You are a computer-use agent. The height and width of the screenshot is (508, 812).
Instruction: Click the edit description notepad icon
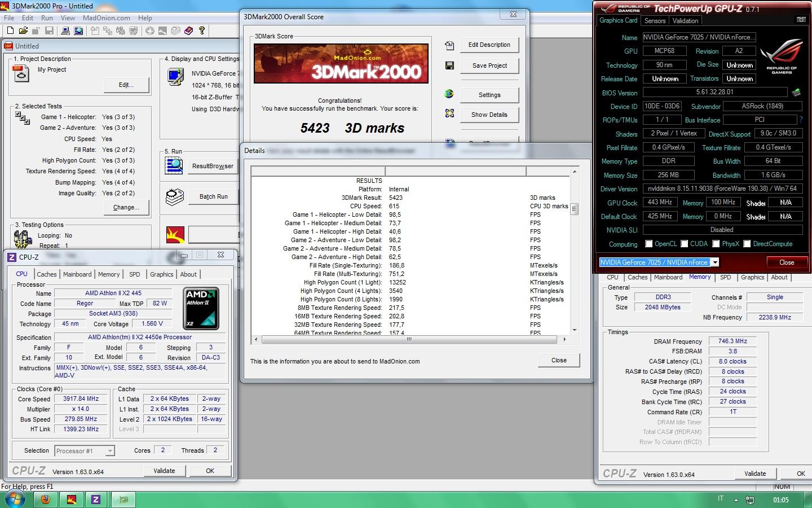tap(449, 45)
